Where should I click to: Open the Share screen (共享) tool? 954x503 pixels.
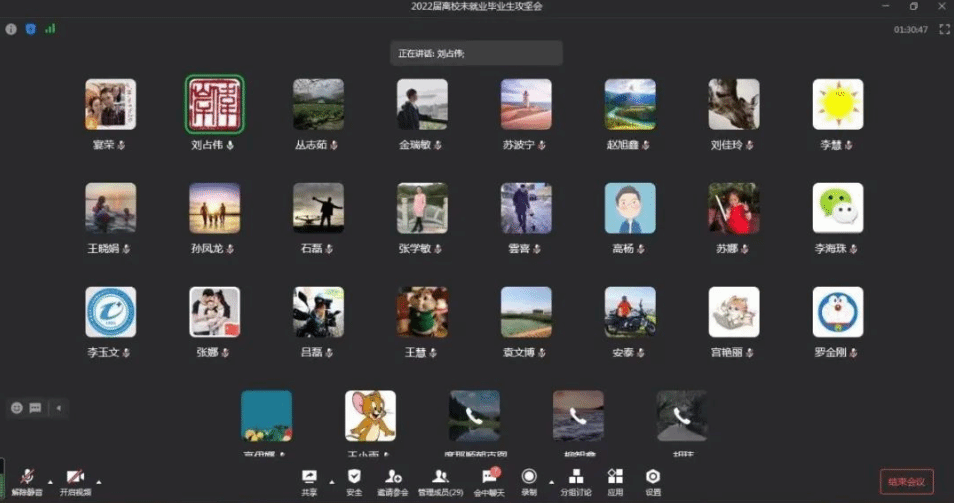309,477
